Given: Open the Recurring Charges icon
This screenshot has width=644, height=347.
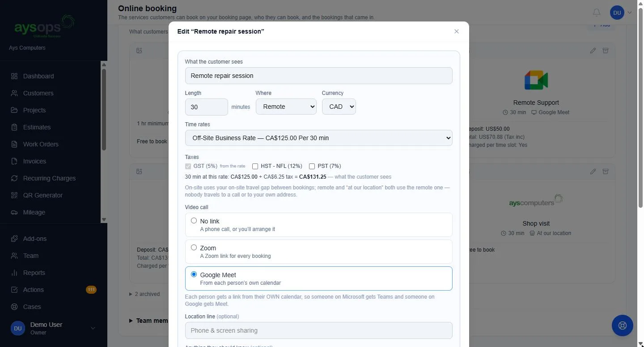Looking at the screenshot, I should click(x=14, y=178).
